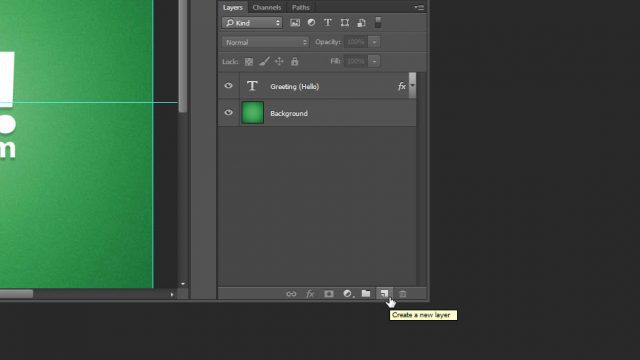Toggle the layer filtering switch
The image size is (640, 360).
tap(378, 22)
